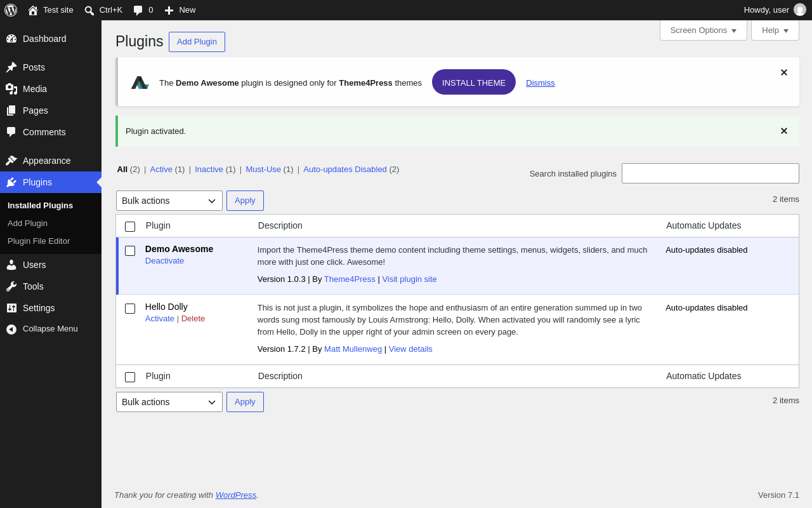Filter plugins by All
This screenshot has width=812, height=508.
tap(122, 170)
